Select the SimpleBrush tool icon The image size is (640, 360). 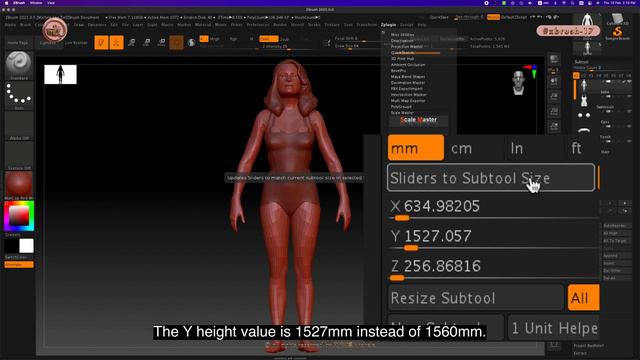[x=617, y=33]
